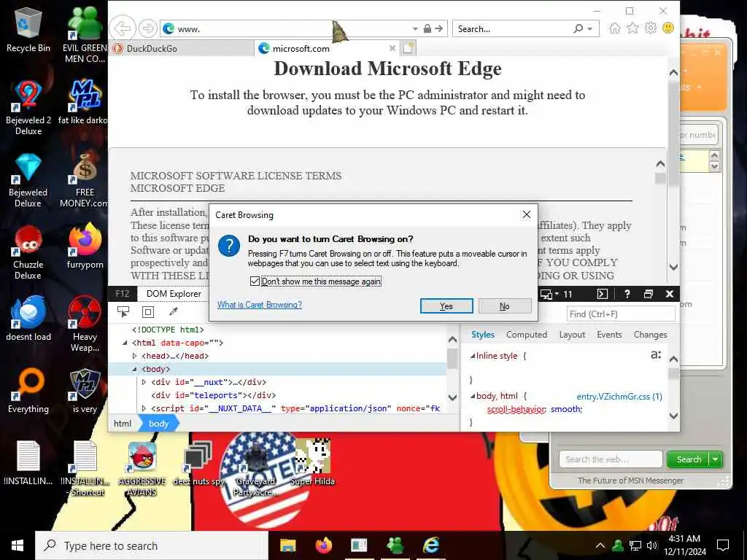Screen dimensions: 747x560
Task: Open the emulation mode dropdown next to 11
Action: pos(557,294)
